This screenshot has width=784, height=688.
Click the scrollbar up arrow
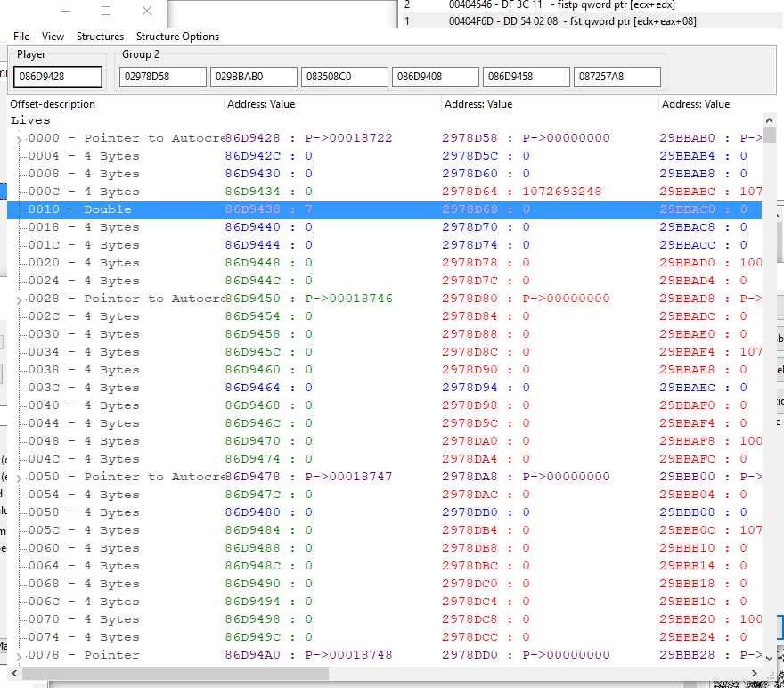(769, 120)
